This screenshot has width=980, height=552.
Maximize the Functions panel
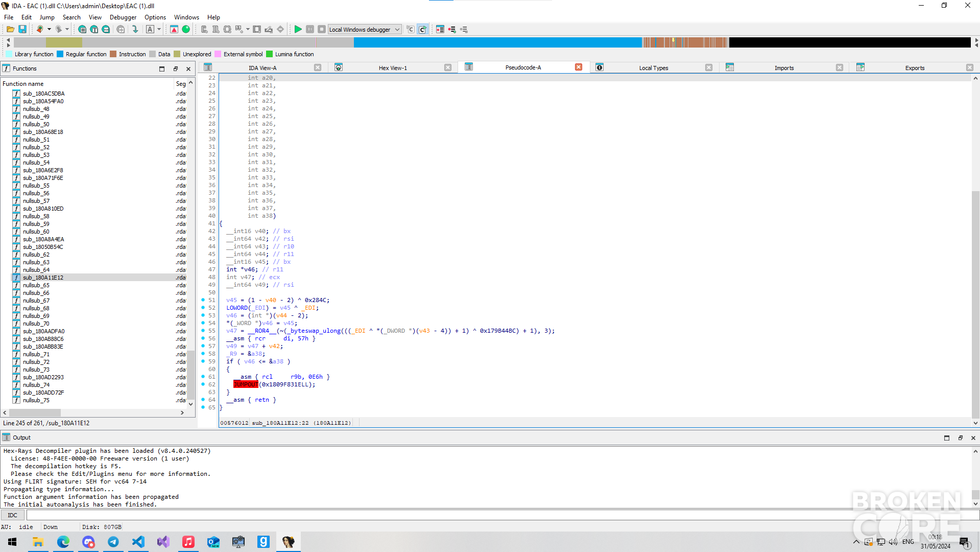[x=162, y=68]
